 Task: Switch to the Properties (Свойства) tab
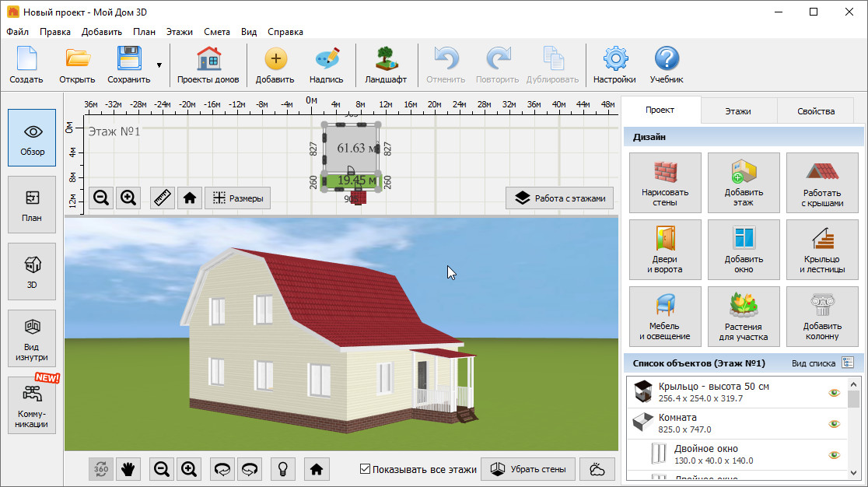(x=815, y=111)
